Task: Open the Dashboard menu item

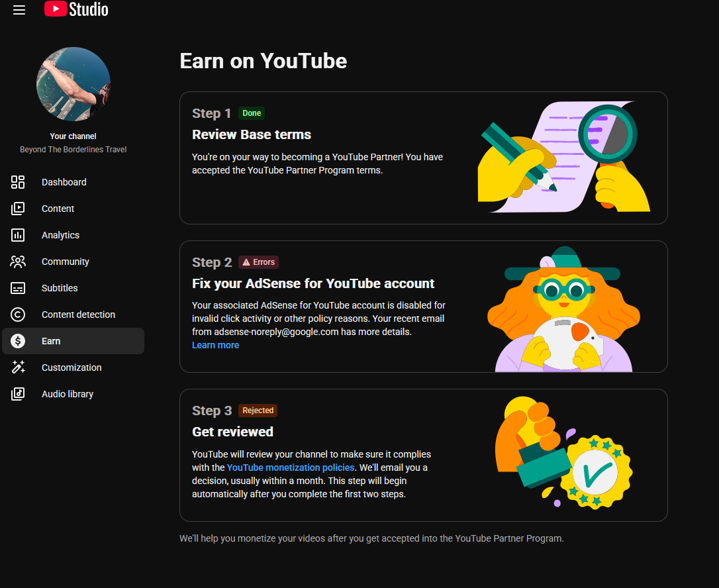Action: (x=73, y=182)
